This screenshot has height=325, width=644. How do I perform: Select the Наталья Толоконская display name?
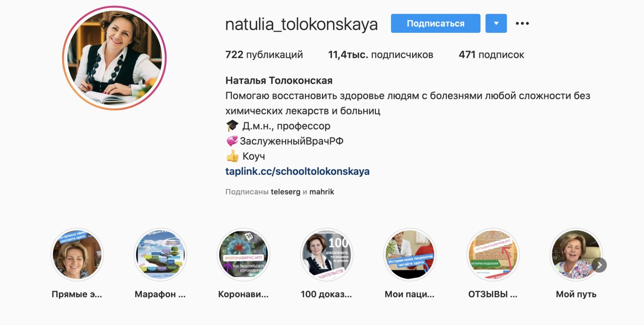(x=279, y=81)
